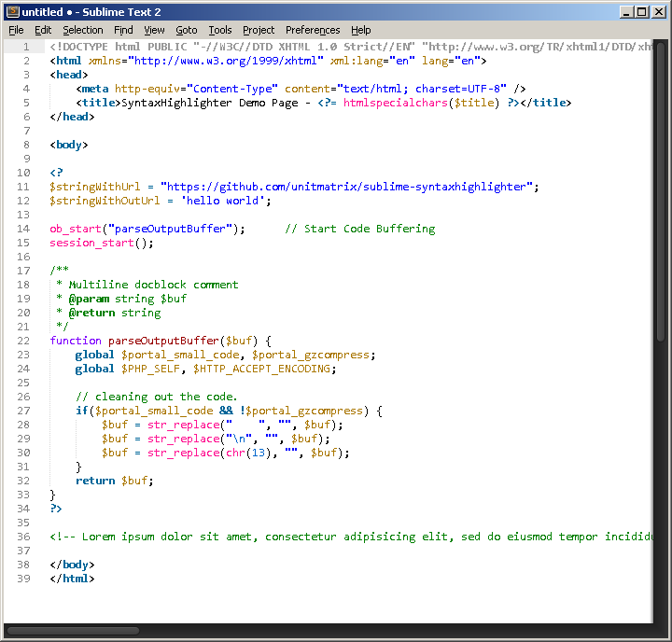
Task: Click the if keyword on line 27
Action: [81, 411]
